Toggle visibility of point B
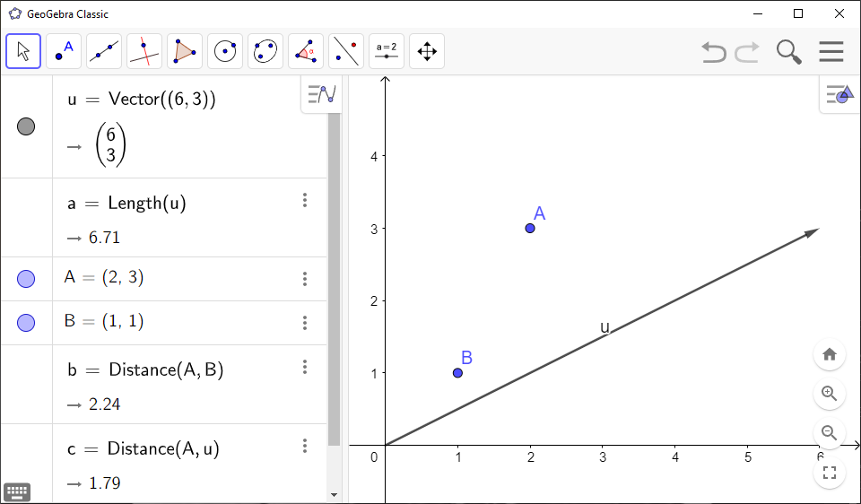The width and height of the screenshot is (861, 504). point(26,322)
